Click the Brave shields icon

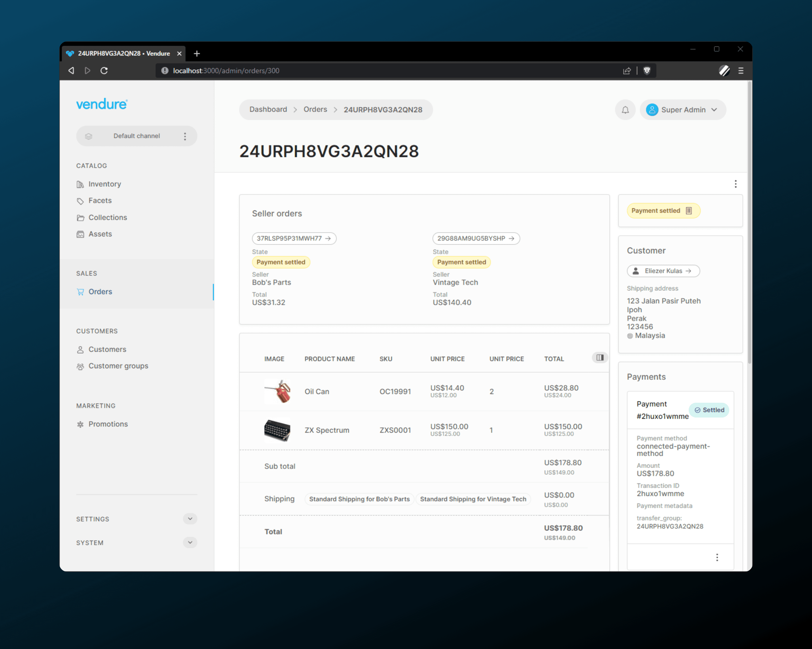647,71
